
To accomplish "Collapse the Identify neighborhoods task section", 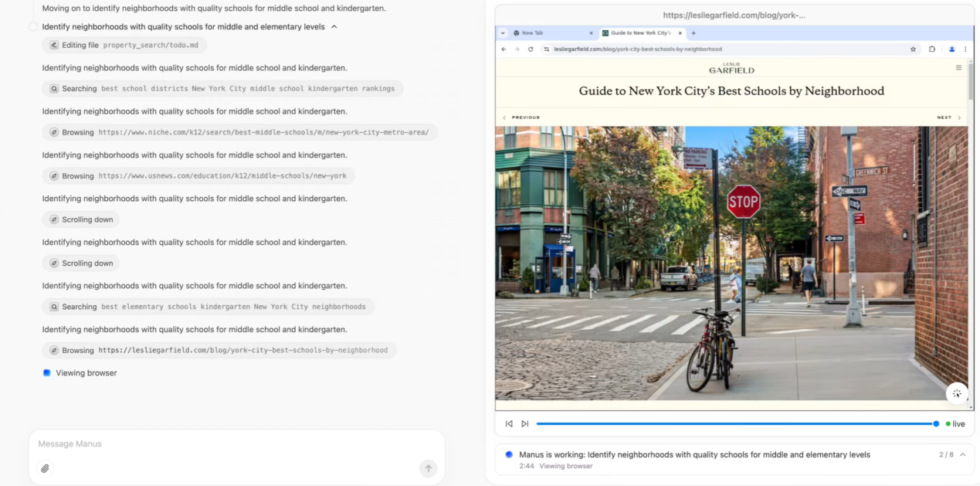I will tap(334, 27).
